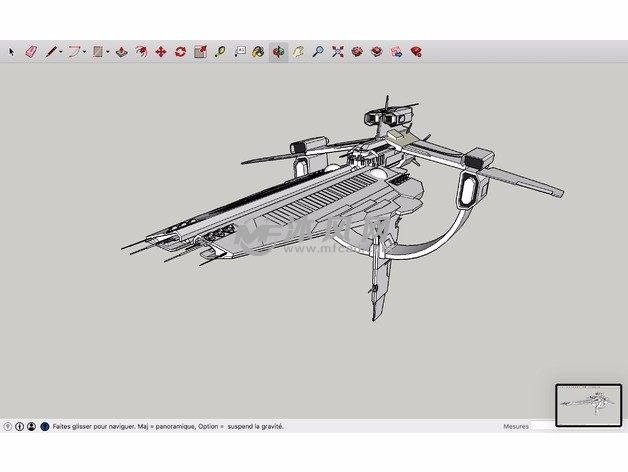628x472 pixels.
Task: Switch to the Pan hand tool
Action: [x=297, y=51]
